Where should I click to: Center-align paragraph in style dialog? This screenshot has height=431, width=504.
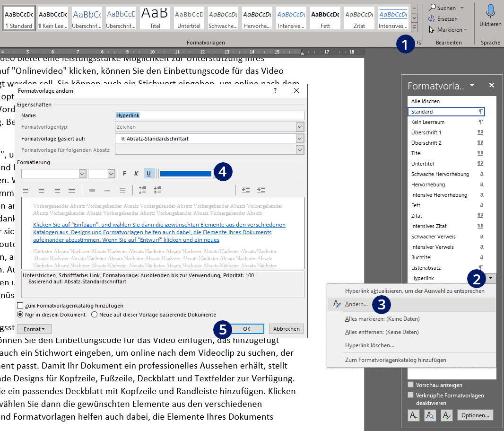click(x=42, y=190)
